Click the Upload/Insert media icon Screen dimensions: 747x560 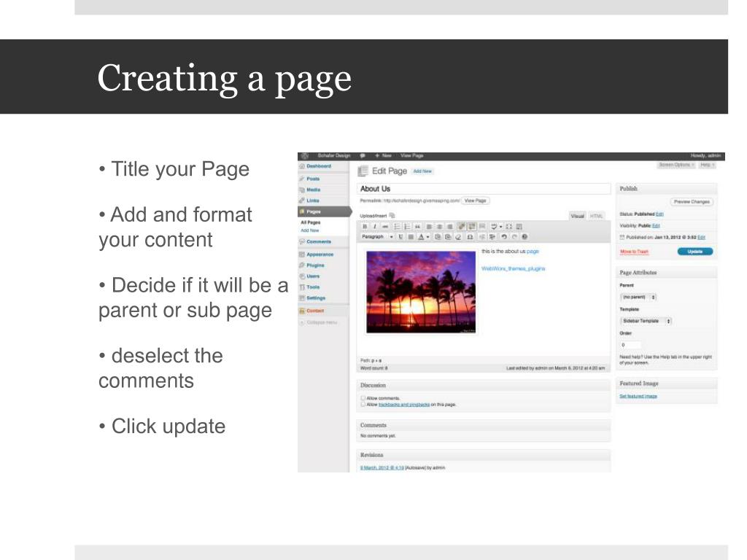pyautogui.click(x=392, y=216)
